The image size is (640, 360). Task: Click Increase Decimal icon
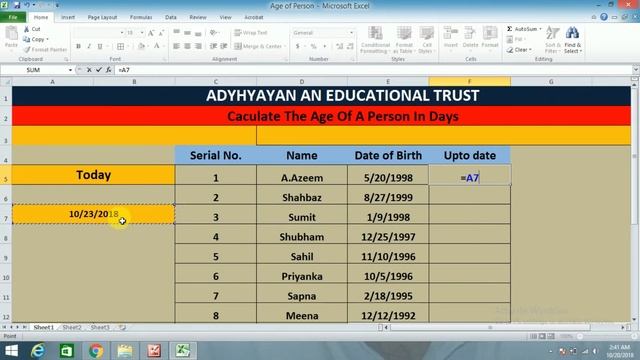(x=340, y=47)
